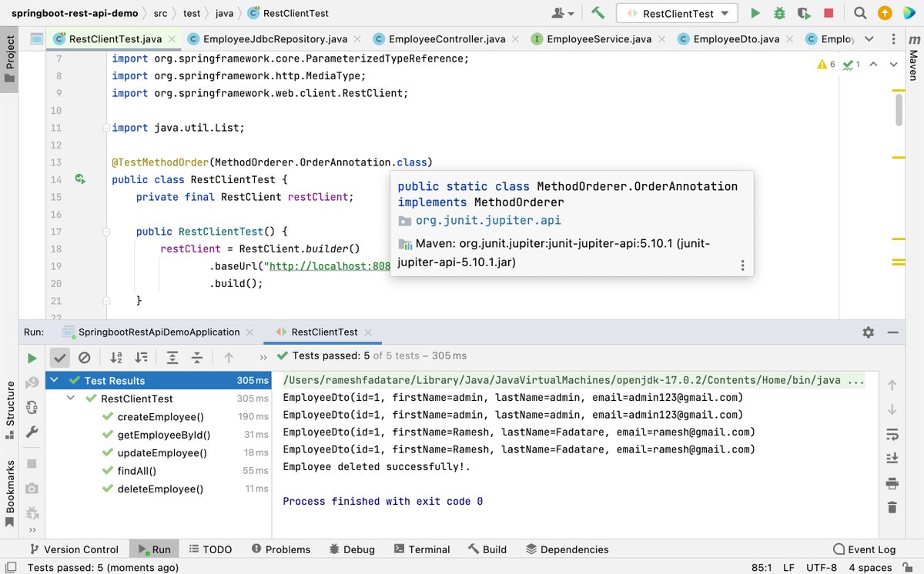Show more test toolbar actions chevron
924x574 pixels.
[263, 357]
